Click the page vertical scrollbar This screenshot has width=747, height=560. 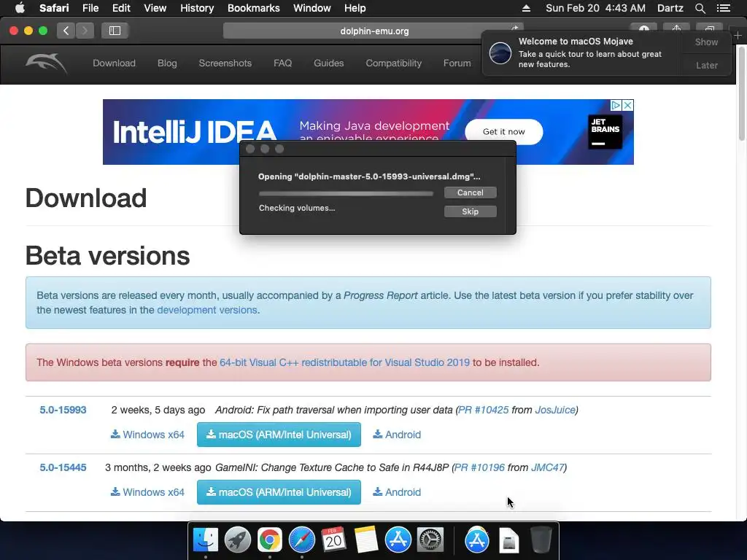(x=741, y=93)
